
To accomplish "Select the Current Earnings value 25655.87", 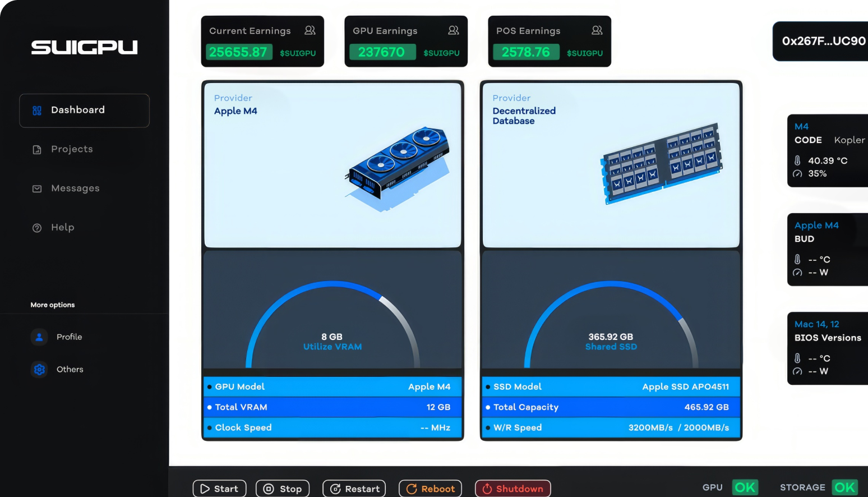I will point(239,52).
